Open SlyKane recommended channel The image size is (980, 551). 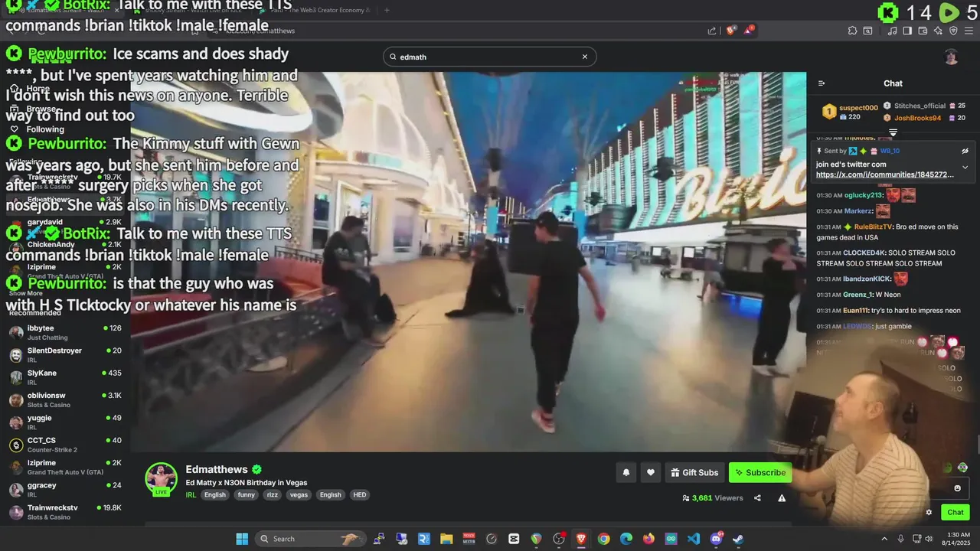point(65,377)
